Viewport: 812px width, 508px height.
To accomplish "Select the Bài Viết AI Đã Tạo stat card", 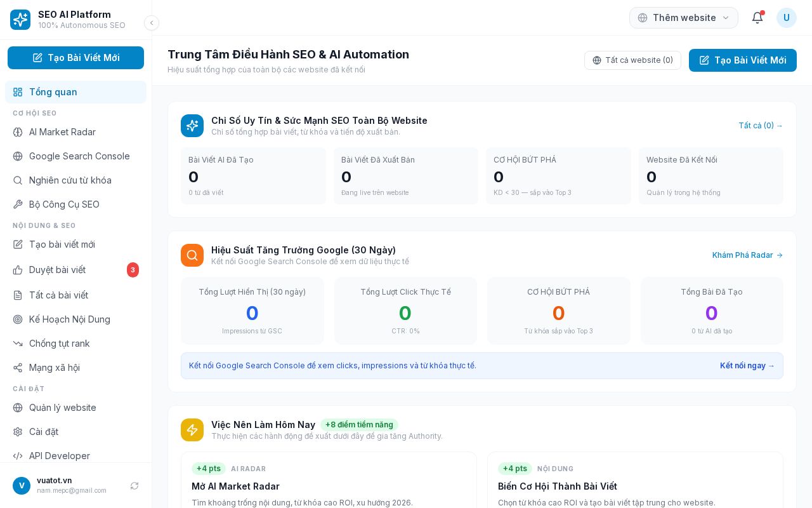I will point(253,176).
